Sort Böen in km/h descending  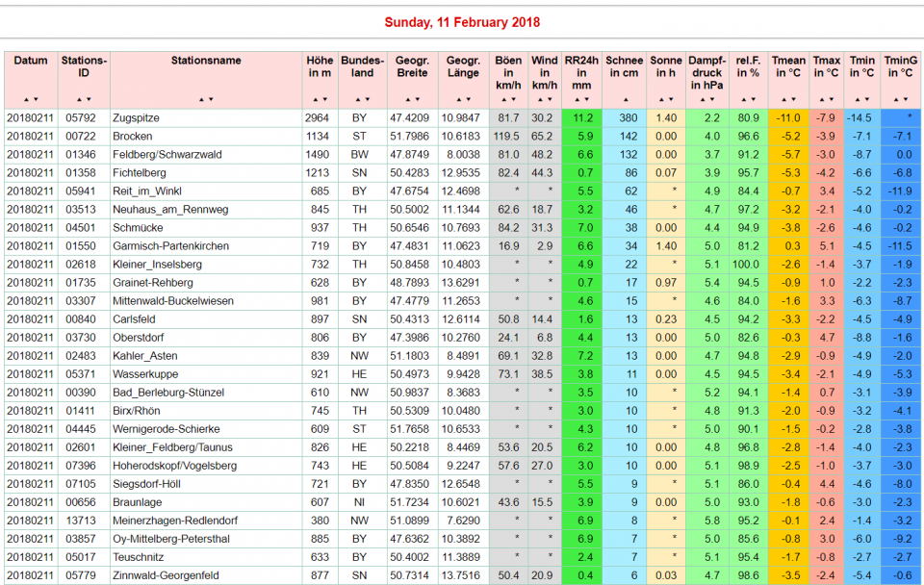(514, 99)
